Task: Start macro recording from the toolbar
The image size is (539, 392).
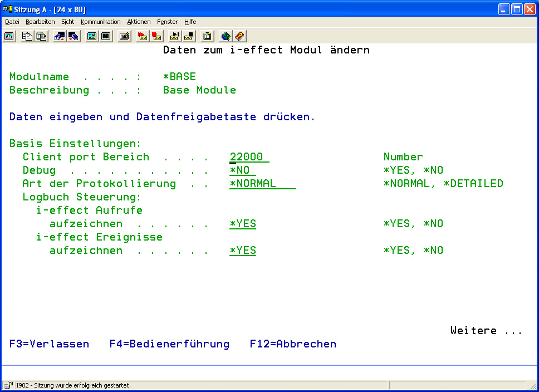Action: [x=143, y=36]
